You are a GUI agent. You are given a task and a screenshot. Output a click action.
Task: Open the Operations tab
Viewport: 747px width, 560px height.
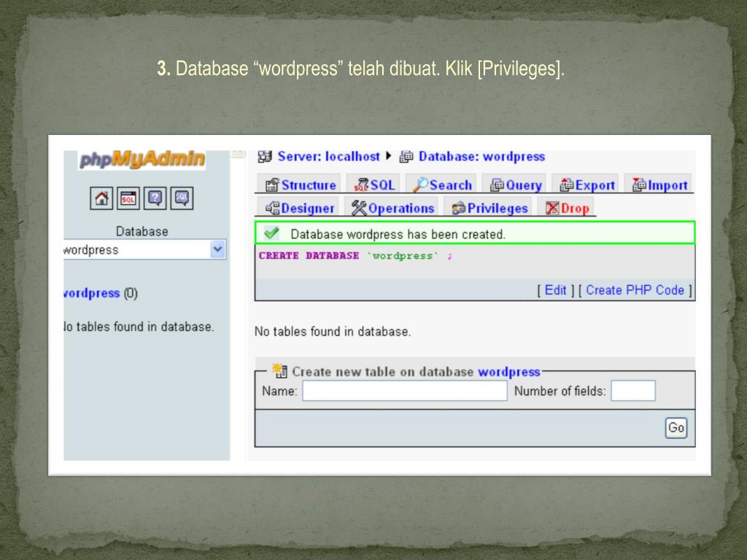pyautogui.click(x=392, y=208)
